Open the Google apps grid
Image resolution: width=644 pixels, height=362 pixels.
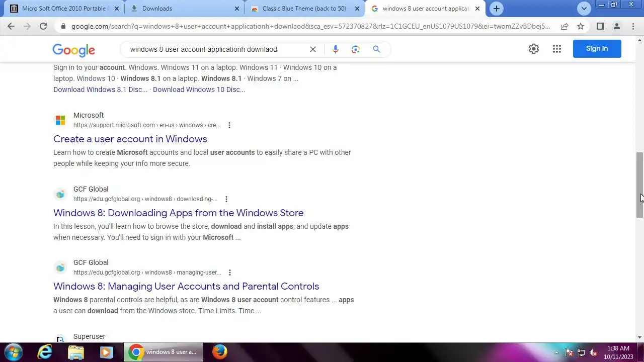coord(556,49)
